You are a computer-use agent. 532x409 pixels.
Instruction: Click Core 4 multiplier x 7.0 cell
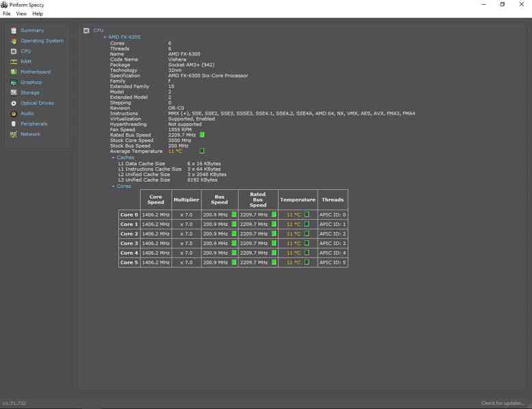point(186,253)
